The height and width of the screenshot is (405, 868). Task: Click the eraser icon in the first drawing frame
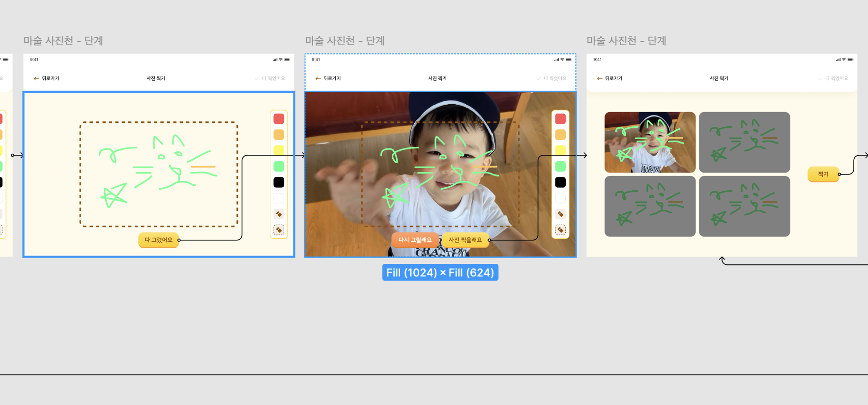[279, 214]
